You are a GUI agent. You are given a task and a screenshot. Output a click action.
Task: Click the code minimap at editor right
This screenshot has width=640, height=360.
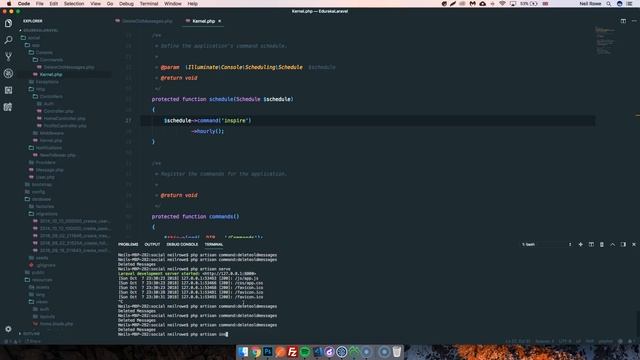click(x=604, y=41)
